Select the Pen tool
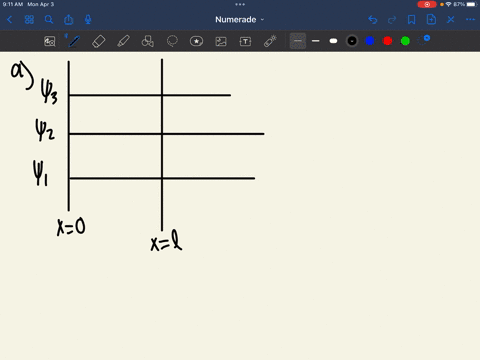This screenshot has height=360, width=480. click(74, 41)
